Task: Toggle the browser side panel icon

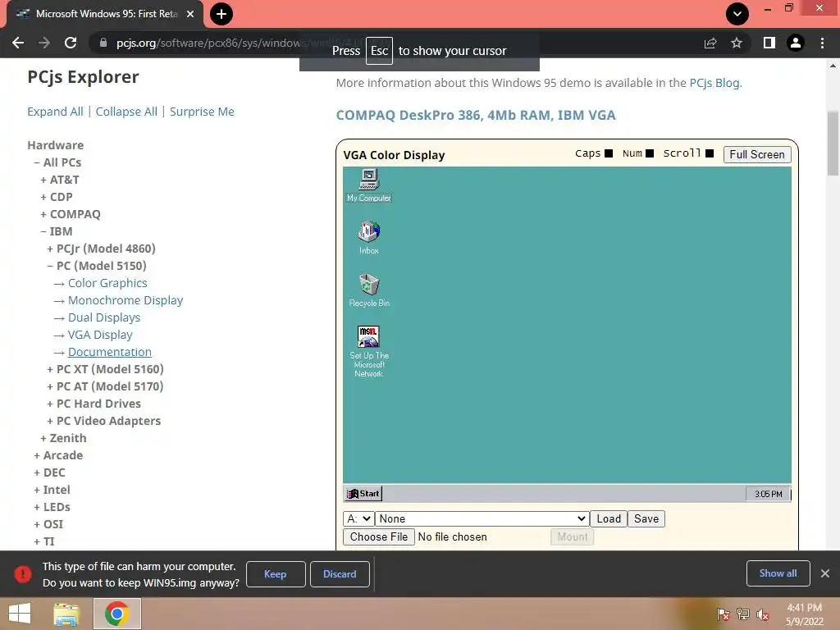Action: pos(769,43)
